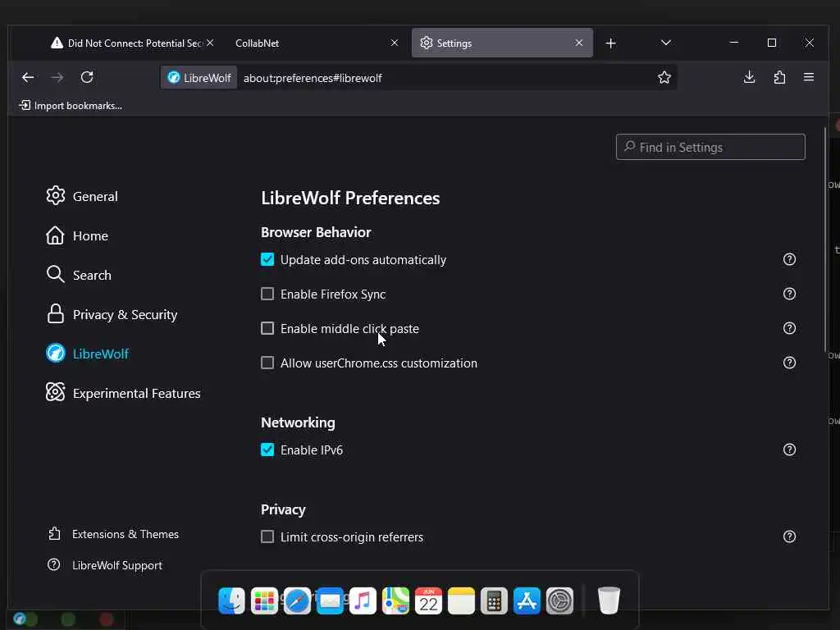Click Browser Behavior section heading

pos(316,232)
